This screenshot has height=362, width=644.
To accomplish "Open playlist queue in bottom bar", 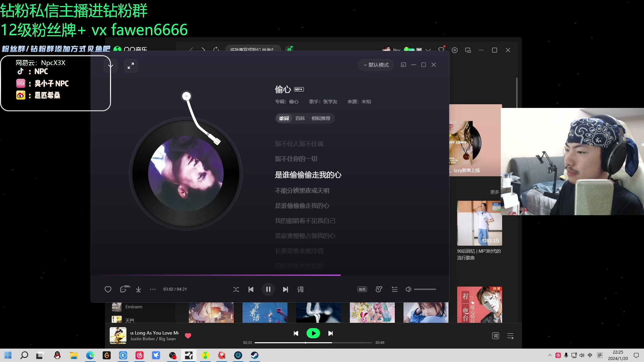I will tap(511, 336).
